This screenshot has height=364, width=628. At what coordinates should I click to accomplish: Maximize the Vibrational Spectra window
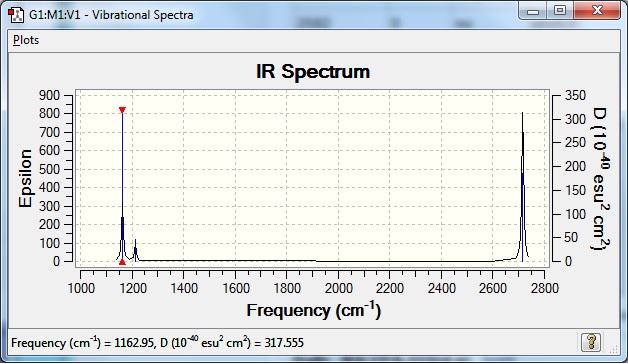tap(560, 11)
